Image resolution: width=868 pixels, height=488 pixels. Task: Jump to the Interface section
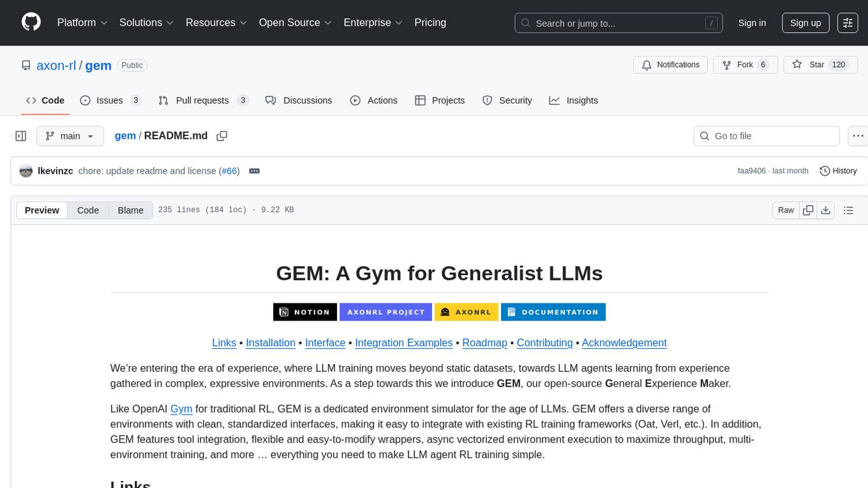coord(325,342)
